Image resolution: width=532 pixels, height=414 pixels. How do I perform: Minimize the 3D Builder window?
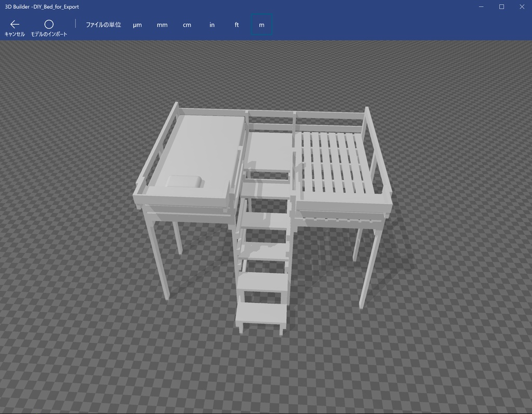click(480, 6)
